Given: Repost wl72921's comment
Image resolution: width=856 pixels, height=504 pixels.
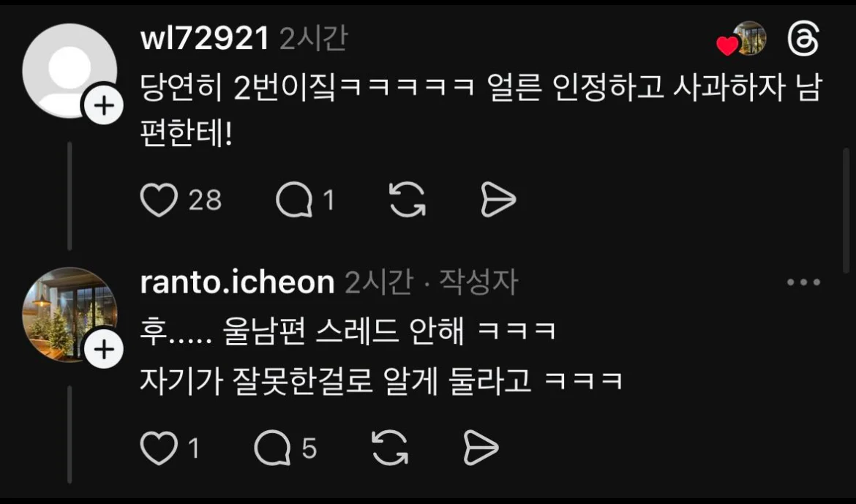Looking at the screenshot, I should [x=408, y=200].
